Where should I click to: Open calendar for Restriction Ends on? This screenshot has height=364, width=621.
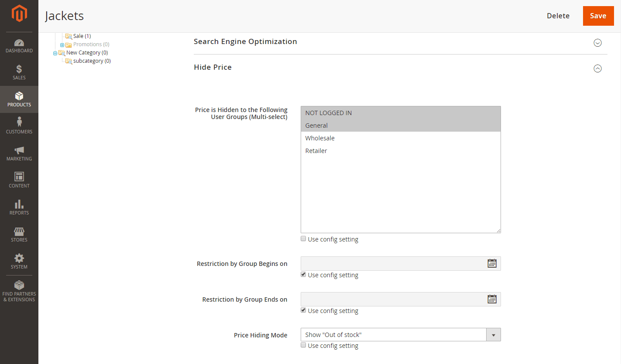point(492,299)
